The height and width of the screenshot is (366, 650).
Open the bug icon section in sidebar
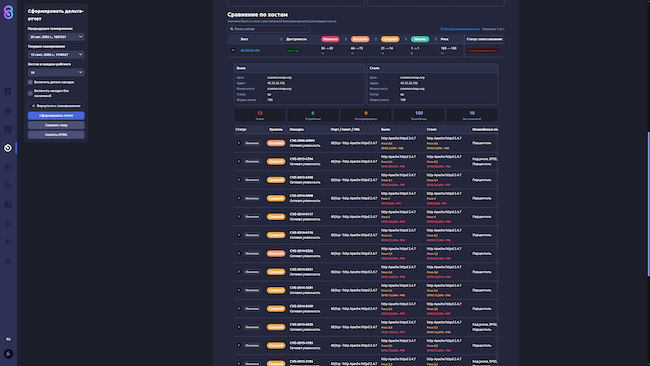click(x=8, y=110)
